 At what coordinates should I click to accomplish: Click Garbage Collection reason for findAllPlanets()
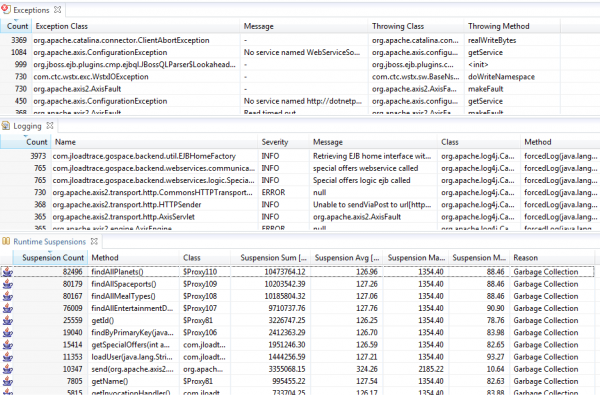[x=546, y=272]
